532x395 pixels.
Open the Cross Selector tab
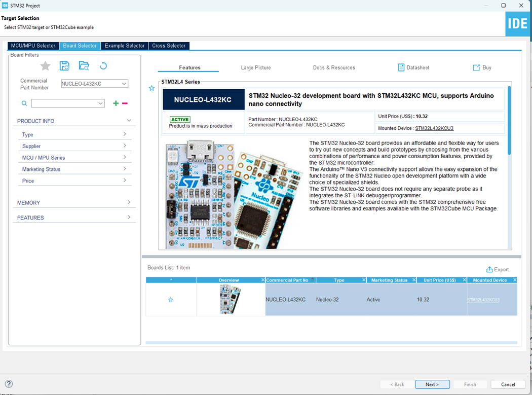pyautogui.click(x=169, y=46)
